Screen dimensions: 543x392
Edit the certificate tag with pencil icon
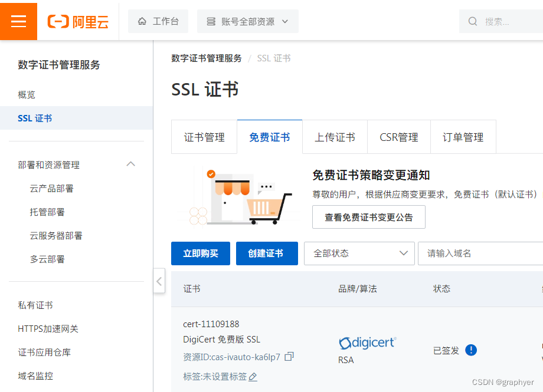[x=253, y=377]
